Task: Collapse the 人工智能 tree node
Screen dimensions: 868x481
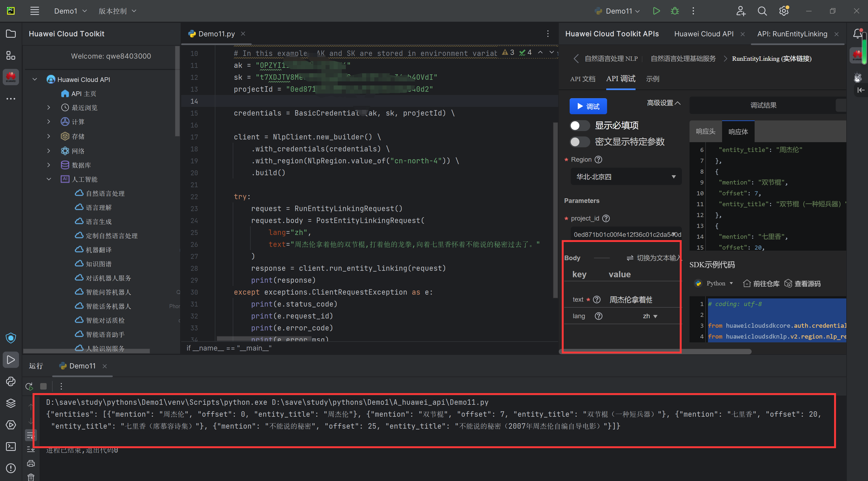Action: coord(49,179)
